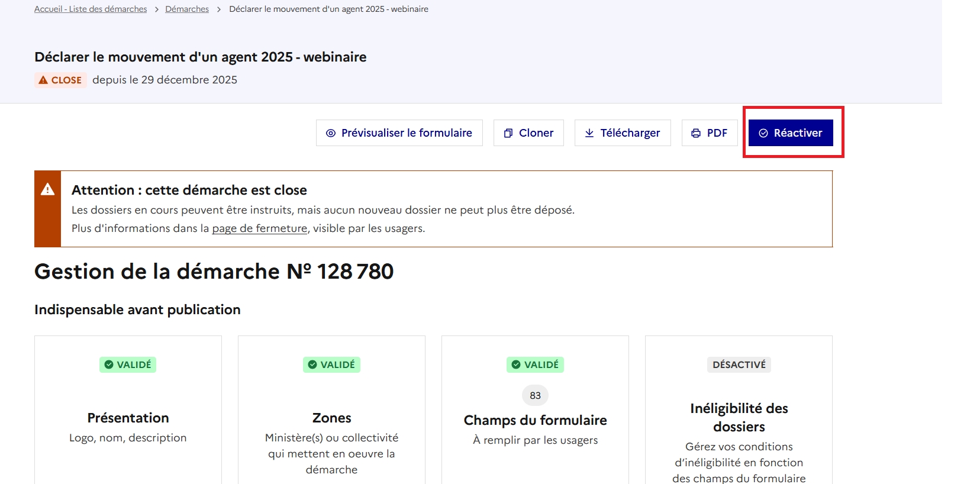Open the Zones card
980x484 pixels.
click(x=331, y=418)
